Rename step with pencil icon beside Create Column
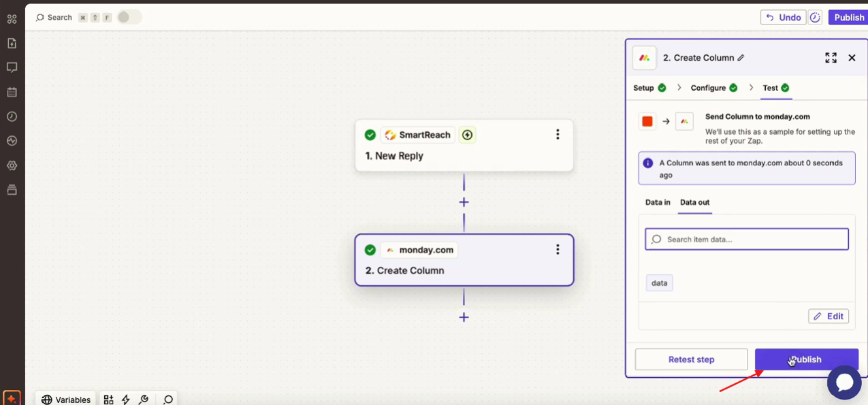Image resolution: width=868 pixels, height=405 pixels. tap(741, 58)
